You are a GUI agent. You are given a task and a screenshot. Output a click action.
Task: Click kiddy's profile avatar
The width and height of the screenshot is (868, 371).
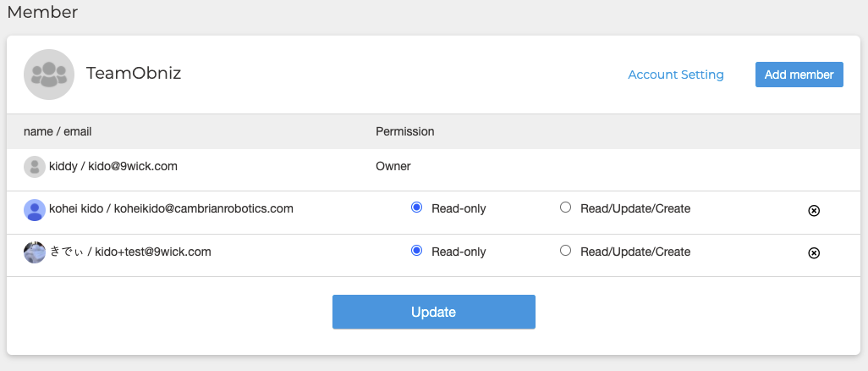pyautogui.click(x=34, y=167)
